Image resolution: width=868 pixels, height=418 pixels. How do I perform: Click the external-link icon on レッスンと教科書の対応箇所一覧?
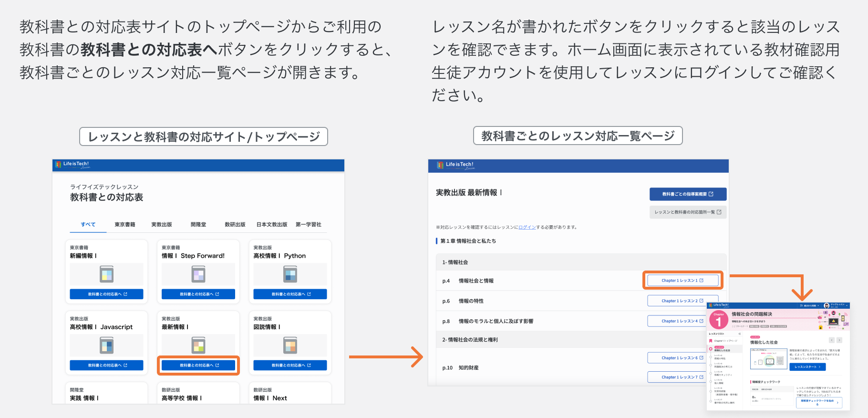[x=719, y=212]
